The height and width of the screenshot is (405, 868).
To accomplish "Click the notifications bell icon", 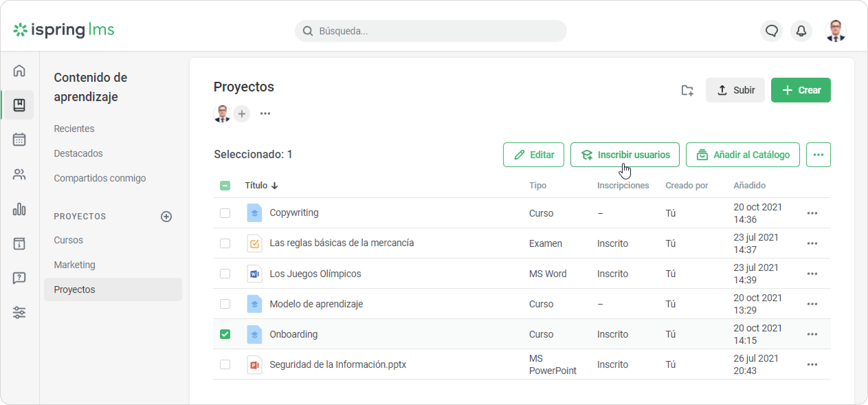I will click(x=801, y=31).
